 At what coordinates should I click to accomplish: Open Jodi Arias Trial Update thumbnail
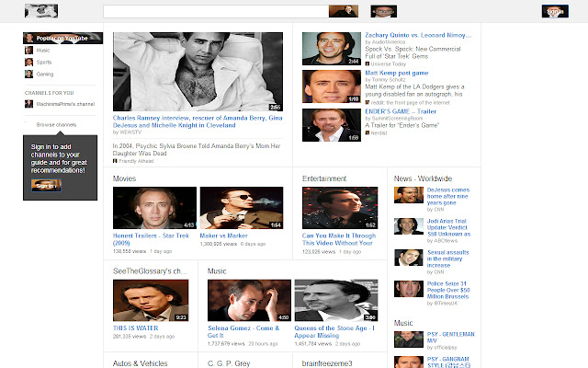point(409,226)
